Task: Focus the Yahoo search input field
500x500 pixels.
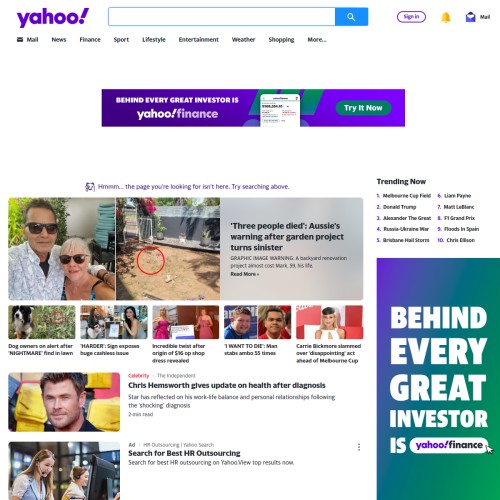Action: (222, 17)
